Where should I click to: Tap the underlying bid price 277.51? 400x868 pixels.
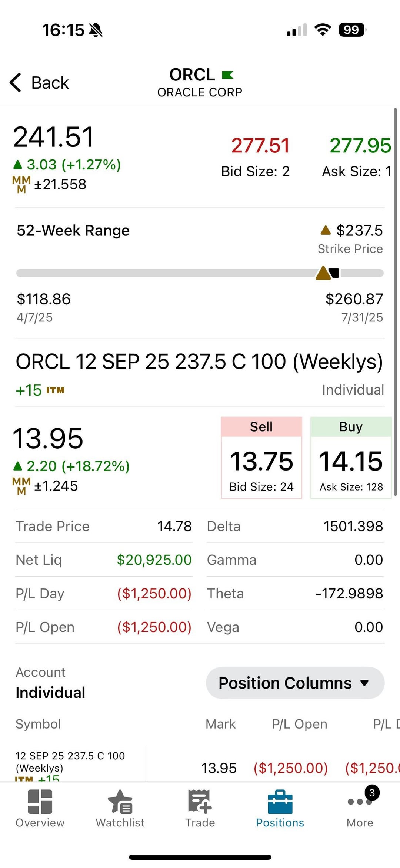tap(260, 146)
